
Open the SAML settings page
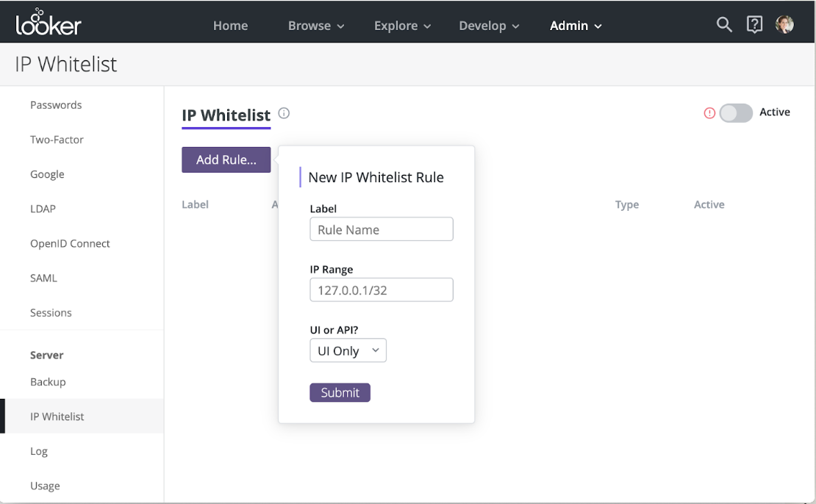coord(43,278)
